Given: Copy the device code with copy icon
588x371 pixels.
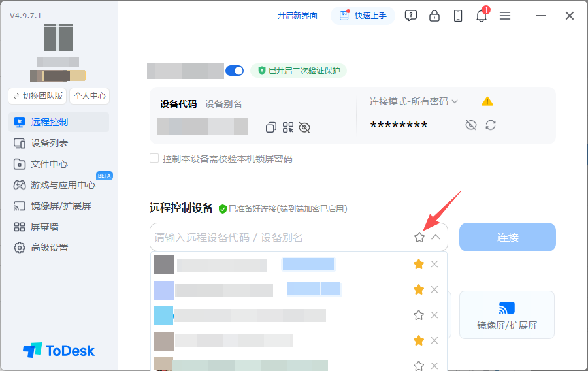Looking at the screenshot, I should coord(270,127).
